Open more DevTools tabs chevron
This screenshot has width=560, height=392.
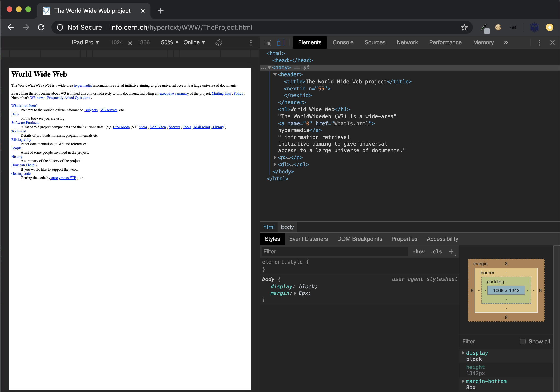[x=506, y=42]
